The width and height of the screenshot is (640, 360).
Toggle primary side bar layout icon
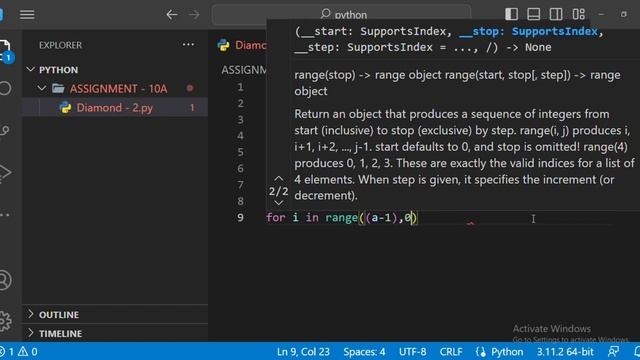[x=511, y=14]
